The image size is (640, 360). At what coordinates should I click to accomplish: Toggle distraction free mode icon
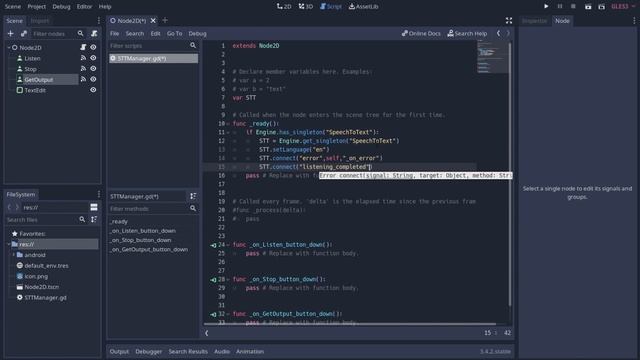(509, 20)
